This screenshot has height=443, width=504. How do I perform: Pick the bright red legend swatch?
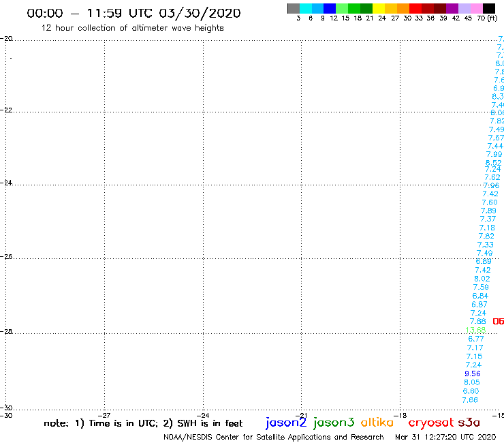(x=415, y=8)
